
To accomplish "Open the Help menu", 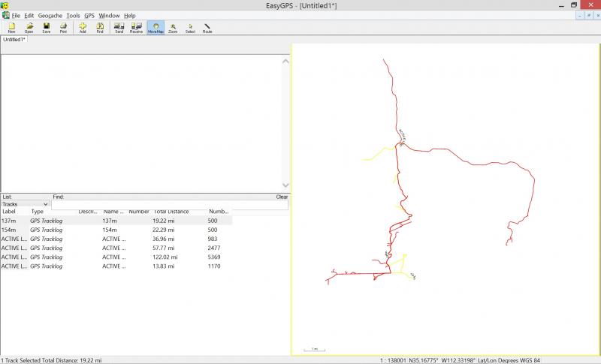I will [x=130, y=16].
